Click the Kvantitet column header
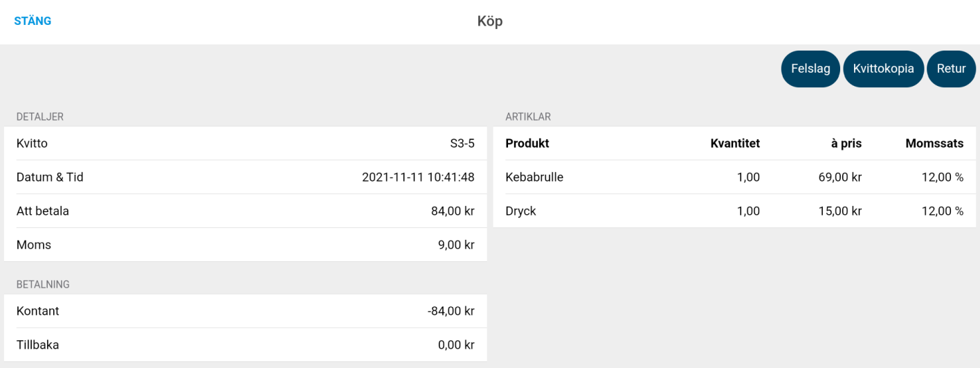 [x=735, y=143]
